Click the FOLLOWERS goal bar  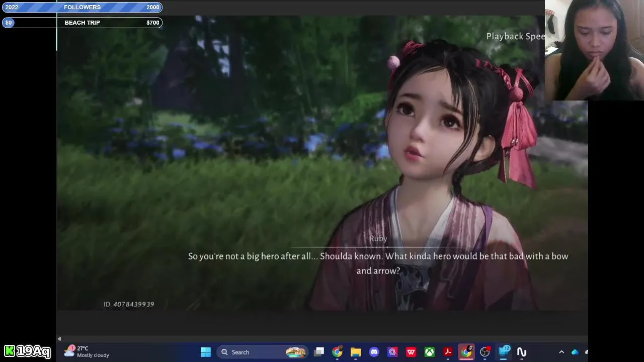click(x=82, y=7)
